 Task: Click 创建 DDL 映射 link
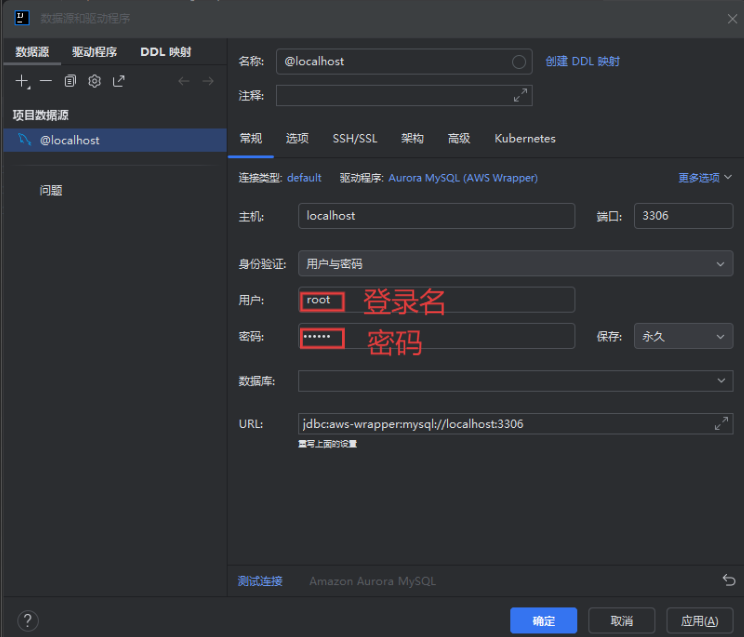(582, 61)
